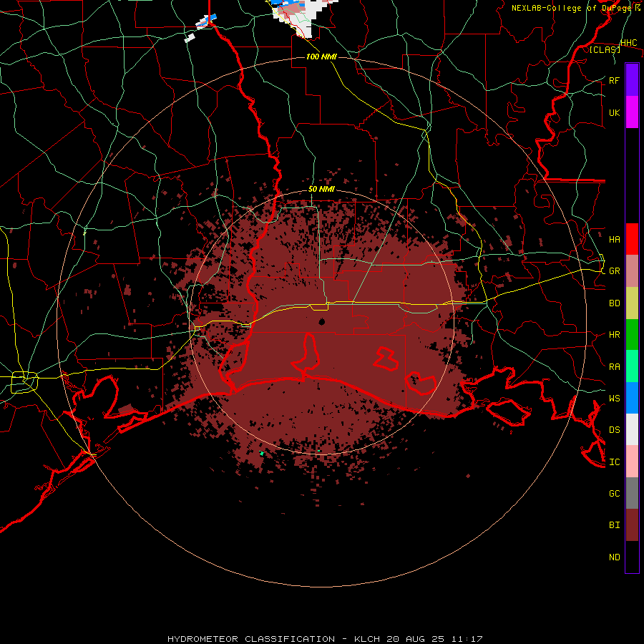This screenshot has width=644, height=644.
Task: Click the '[CLAS]' units label
Action: pos(605,49)
